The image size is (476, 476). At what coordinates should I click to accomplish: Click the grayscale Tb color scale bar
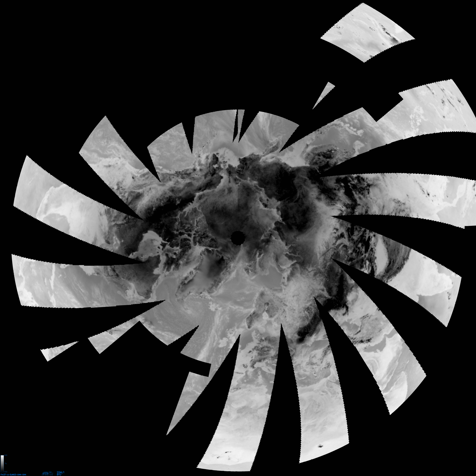2,464
